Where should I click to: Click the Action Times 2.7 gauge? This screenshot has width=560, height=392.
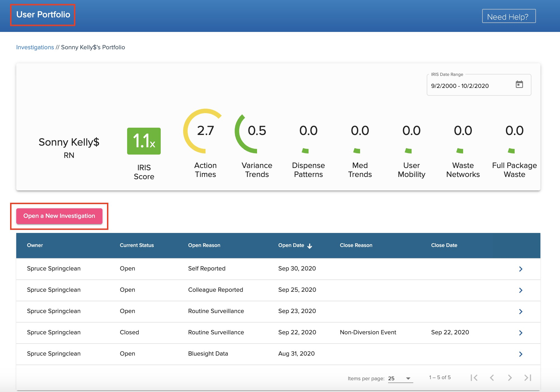(205, 131)
